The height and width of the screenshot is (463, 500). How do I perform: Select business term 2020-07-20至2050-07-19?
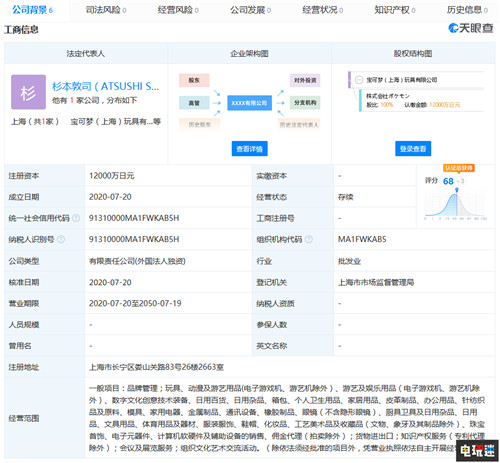coord(135,303)
